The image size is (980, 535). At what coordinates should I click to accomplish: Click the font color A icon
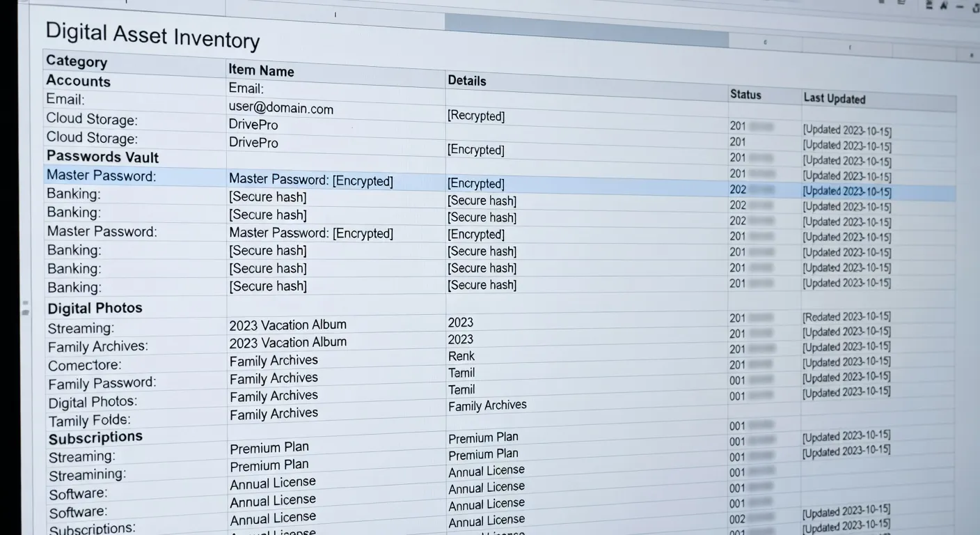point(944,6)
